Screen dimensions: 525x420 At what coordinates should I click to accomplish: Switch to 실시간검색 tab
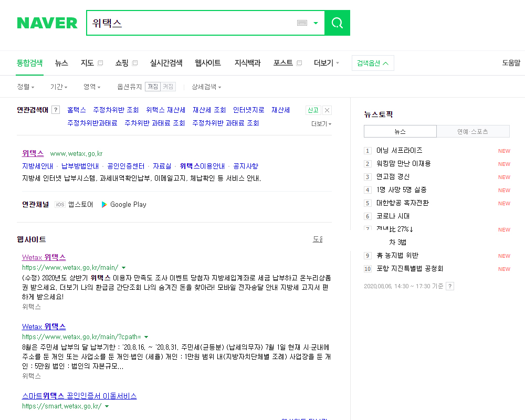[x=166, y=63]
